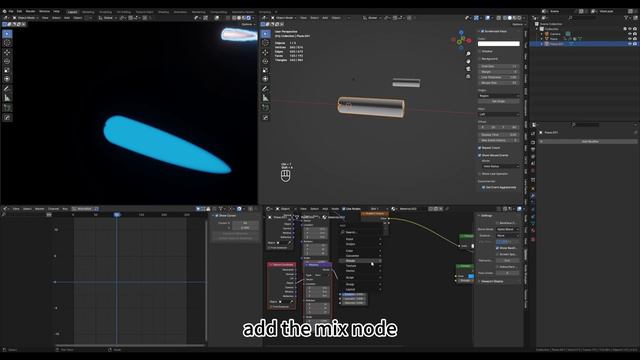Select the Annotate tool in the rendered viewport toolbar
This screenshot has height=360, width=640.
pyautogui.click(x=7, y=89)
